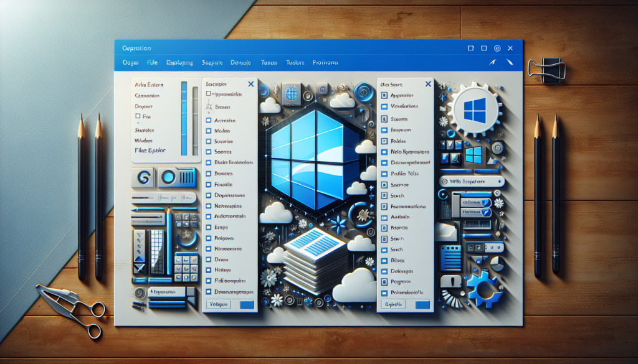Image resolution: width=638 pixels, height=364 pixels.
Task: Toggle the 'Fas' checkbox
Action: coord(138,116)
